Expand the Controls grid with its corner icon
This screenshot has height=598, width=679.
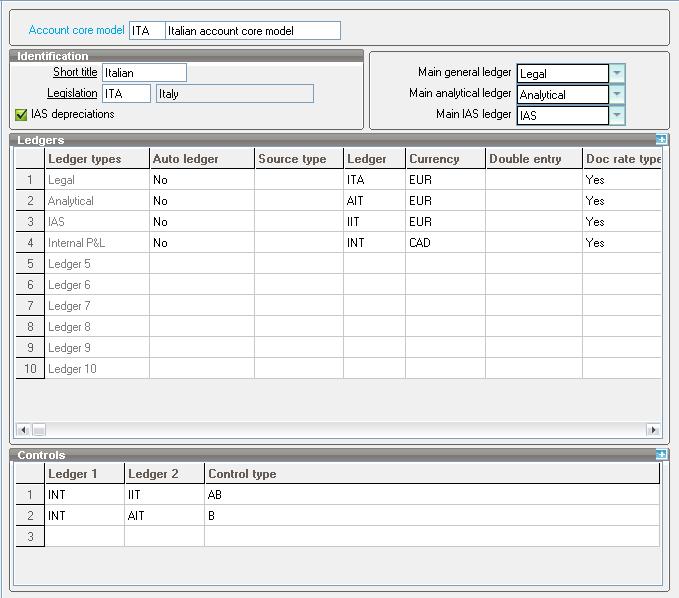pos(661,454)
